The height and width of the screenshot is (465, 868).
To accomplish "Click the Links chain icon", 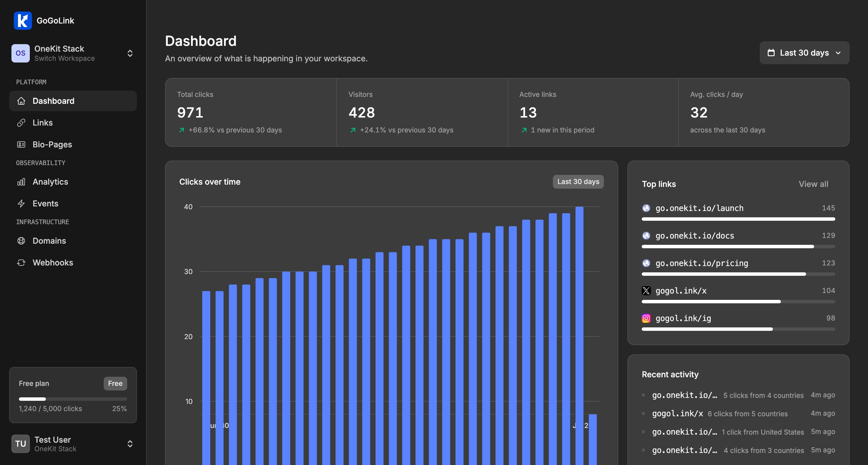I will tap(21, 123).
